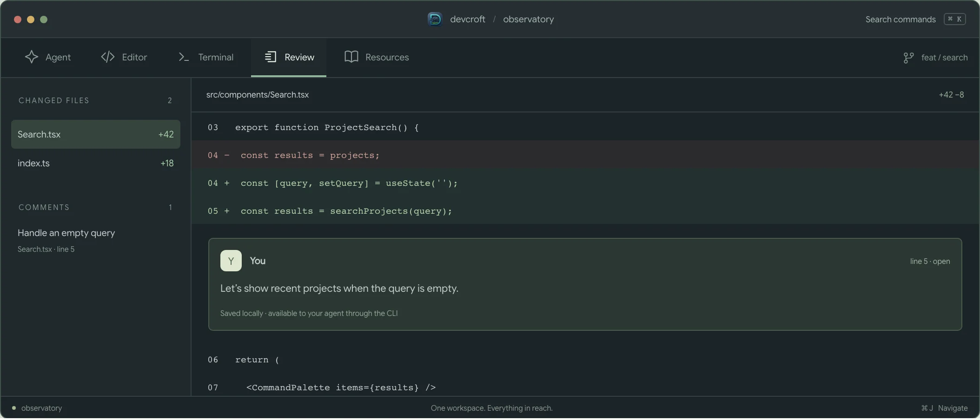Select index.ts in changed files
The height and width of the screenshot is (420, 980).
96,163
